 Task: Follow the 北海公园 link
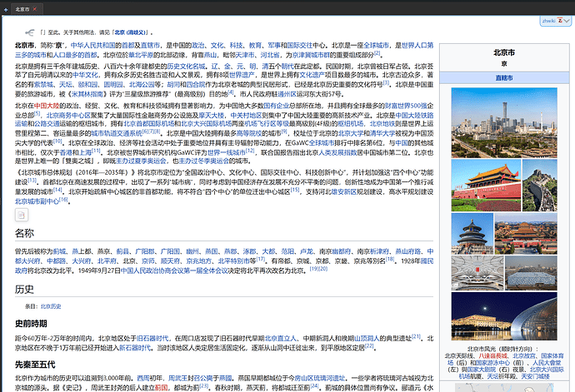pos(142,84)
